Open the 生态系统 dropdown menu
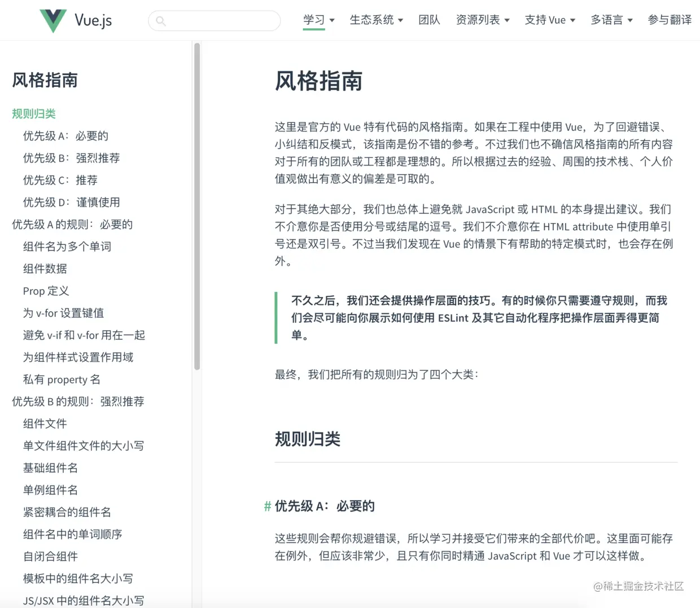Screen dimensions: 700x608 [x=377, y=20]
